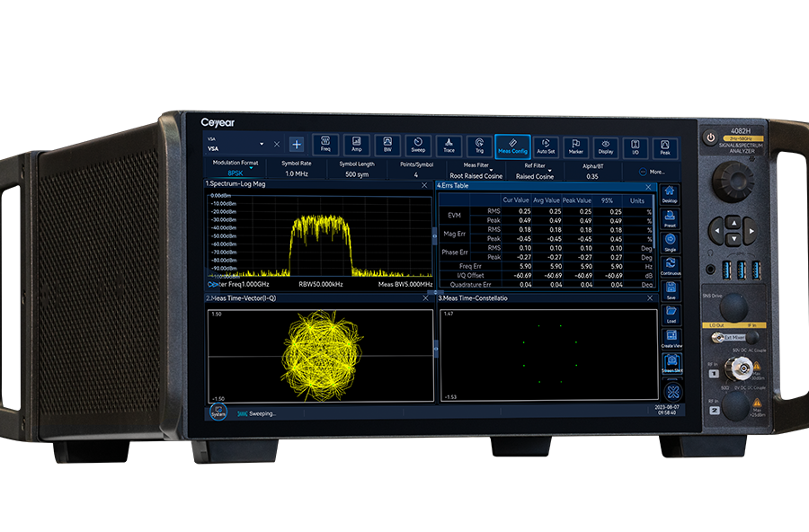Select the Sweep toolbar icon
The width and height of the screenshot is (809, 532).
coord(418,146)
